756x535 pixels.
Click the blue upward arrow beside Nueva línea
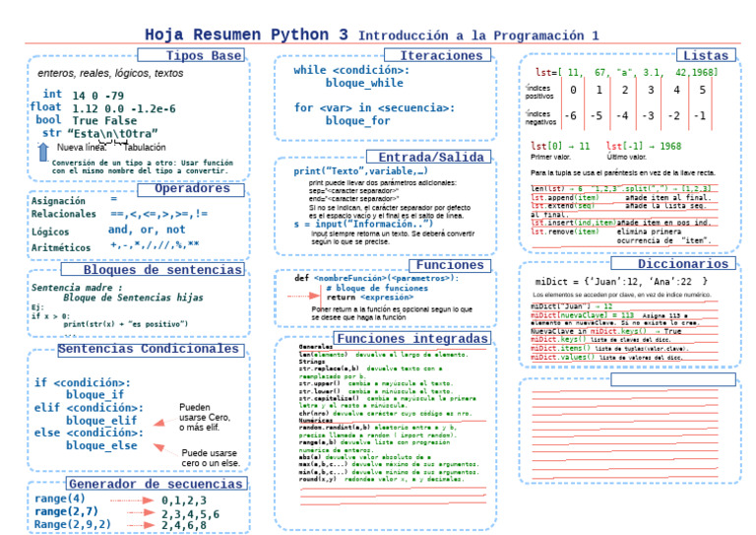[42, 150]
